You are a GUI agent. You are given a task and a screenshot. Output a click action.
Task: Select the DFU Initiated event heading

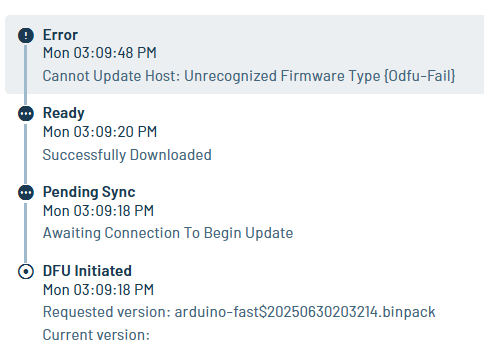tap(87, 271)
